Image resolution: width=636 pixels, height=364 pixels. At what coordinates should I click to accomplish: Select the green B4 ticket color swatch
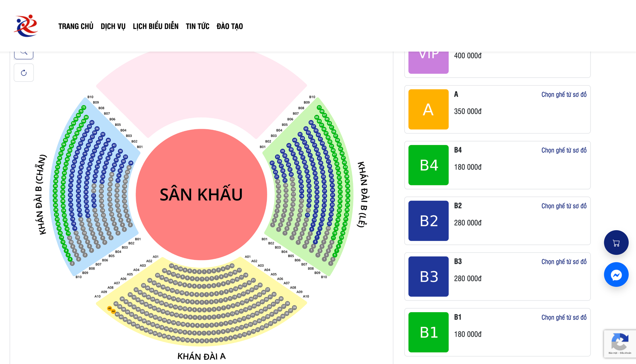click(x=428, y=165)
